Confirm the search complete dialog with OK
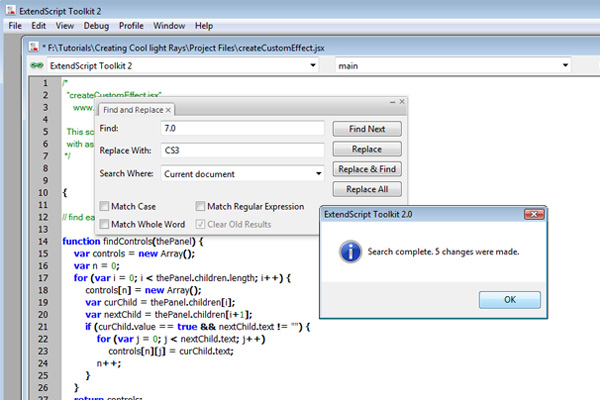 tap(510, 300)
